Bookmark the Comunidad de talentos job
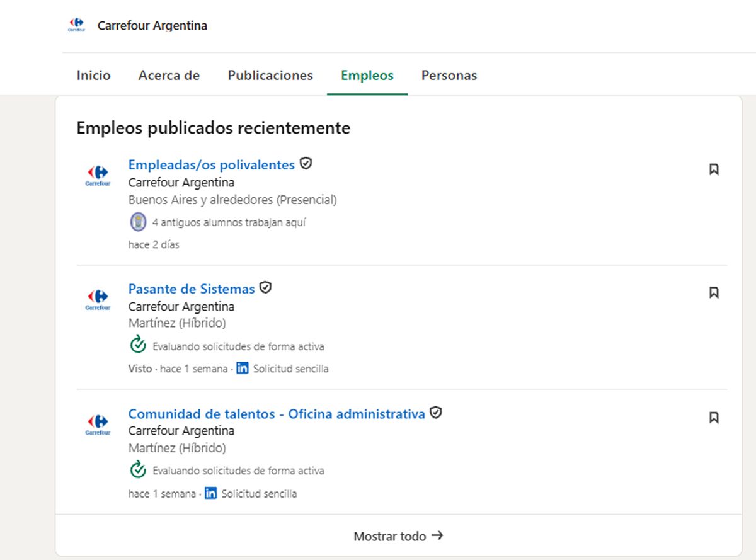The image size is (756, 560). [714, 417]
